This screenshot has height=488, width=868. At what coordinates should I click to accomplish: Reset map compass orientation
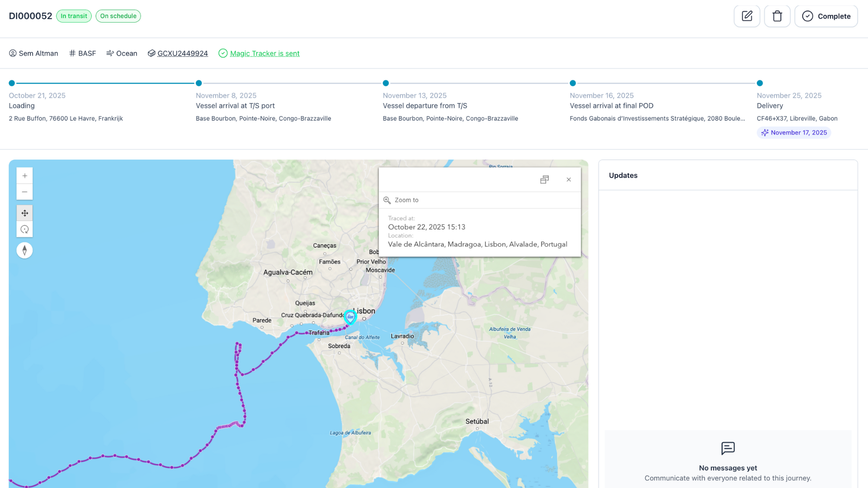25,250
